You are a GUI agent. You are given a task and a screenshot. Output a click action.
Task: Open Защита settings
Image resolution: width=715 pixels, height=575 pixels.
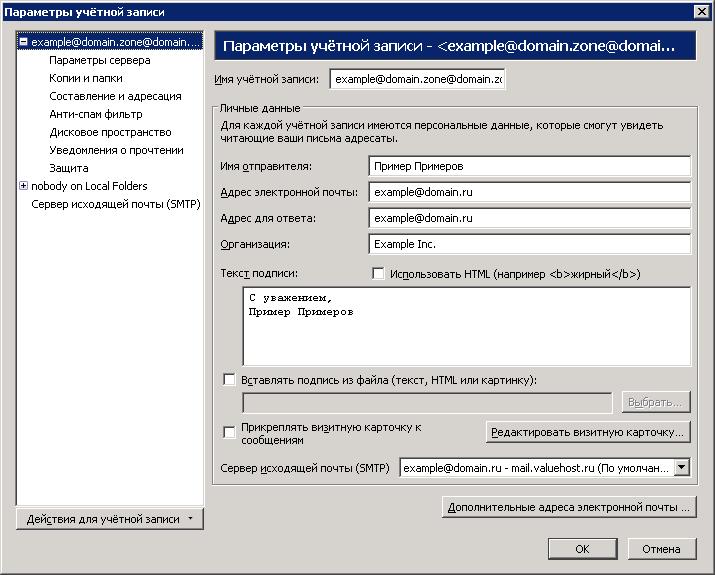coord(69,168)
